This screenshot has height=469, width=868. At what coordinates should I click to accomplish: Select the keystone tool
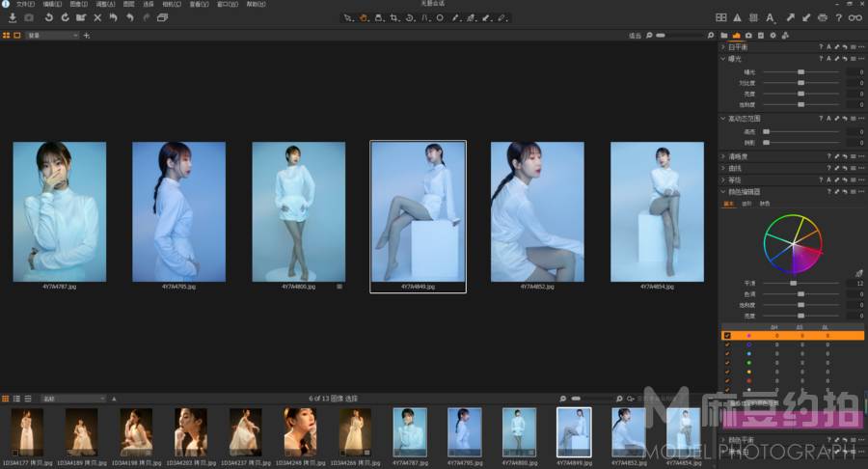click(x=425, y=17)
